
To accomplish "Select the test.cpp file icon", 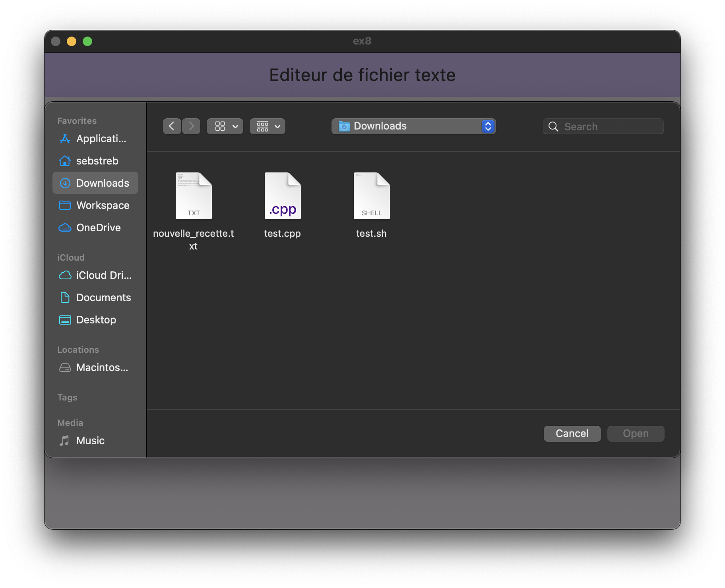I will 283,196.
